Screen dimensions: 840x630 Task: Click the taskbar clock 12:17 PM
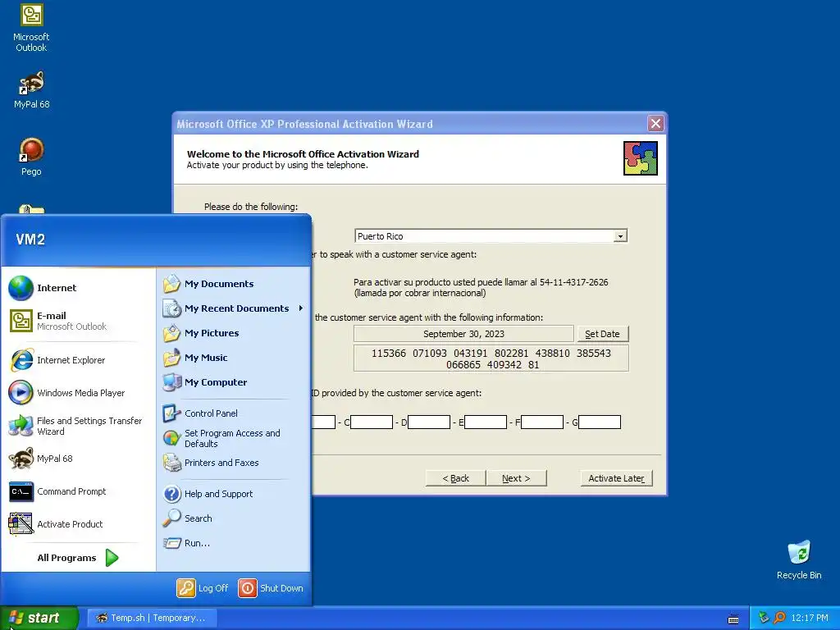[x=810, y=618]
